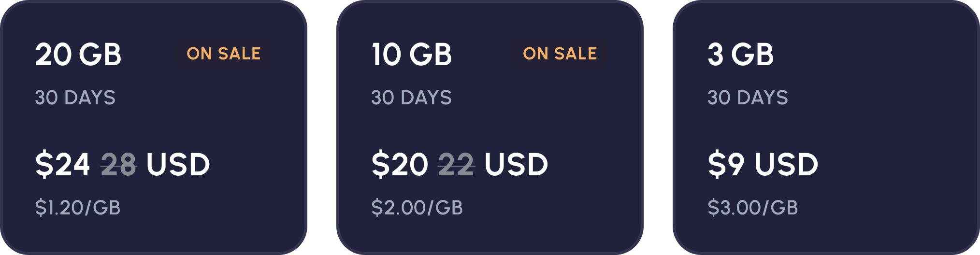Click the $20 USD price
The width and height of the screenshot is (980, 255).
[460, 164]
